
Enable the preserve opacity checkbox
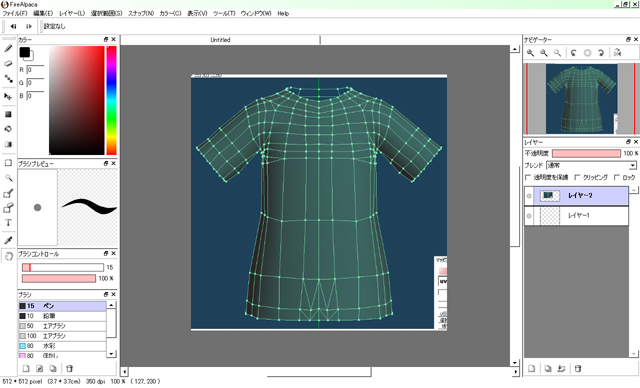pos(528,177)
